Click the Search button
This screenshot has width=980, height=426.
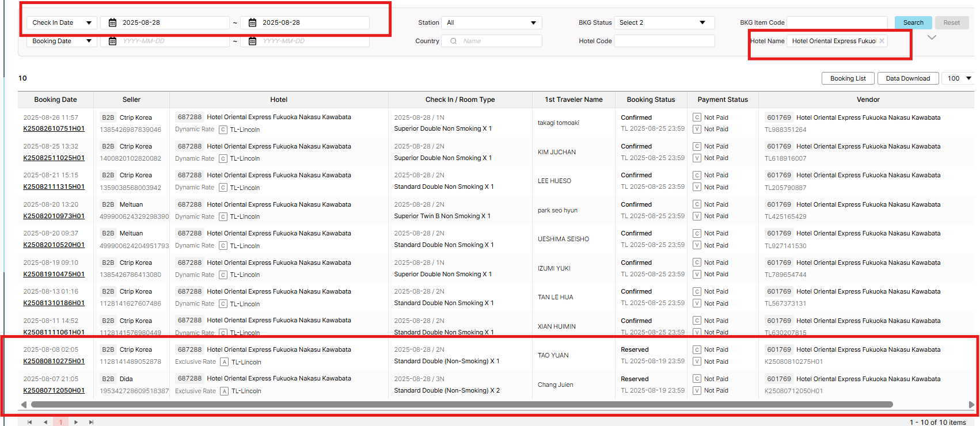tap(913, 22)
